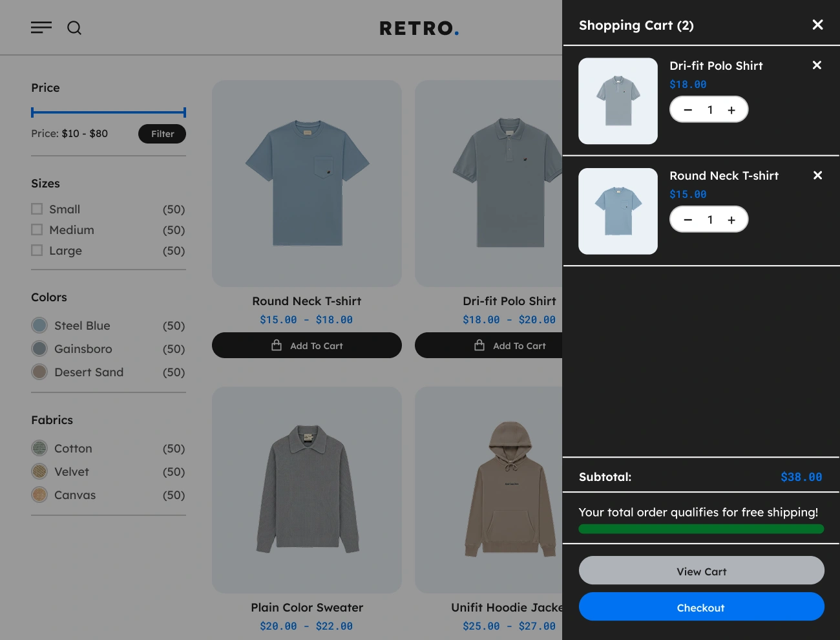Click the Plain Color Sweater title
Viewport: 840px width, 640px height.
(307, 608)
